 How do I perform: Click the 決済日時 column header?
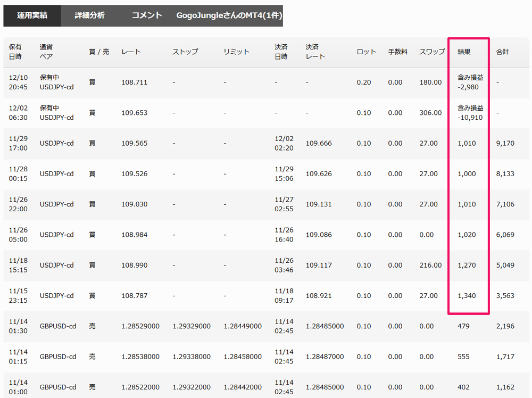[281, 52]
